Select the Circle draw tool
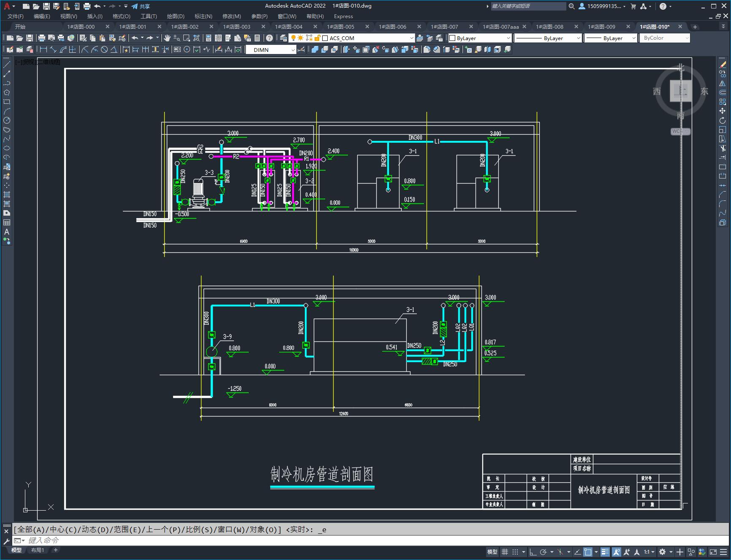731x560 pixels. 7,120
